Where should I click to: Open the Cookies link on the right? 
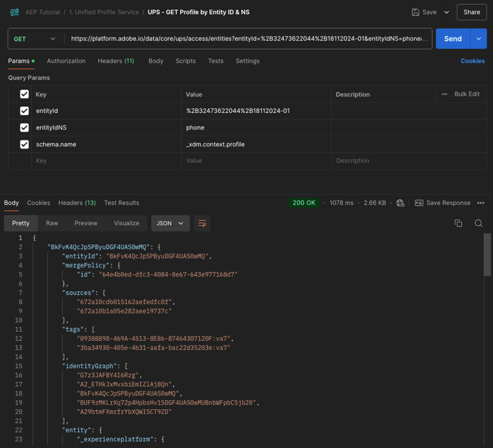point(473,61)
